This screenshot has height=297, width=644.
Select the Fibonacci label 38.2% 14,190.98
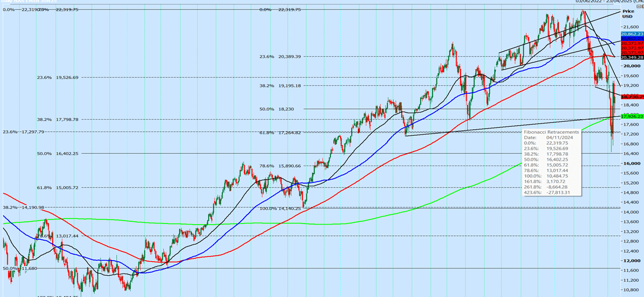24,207
